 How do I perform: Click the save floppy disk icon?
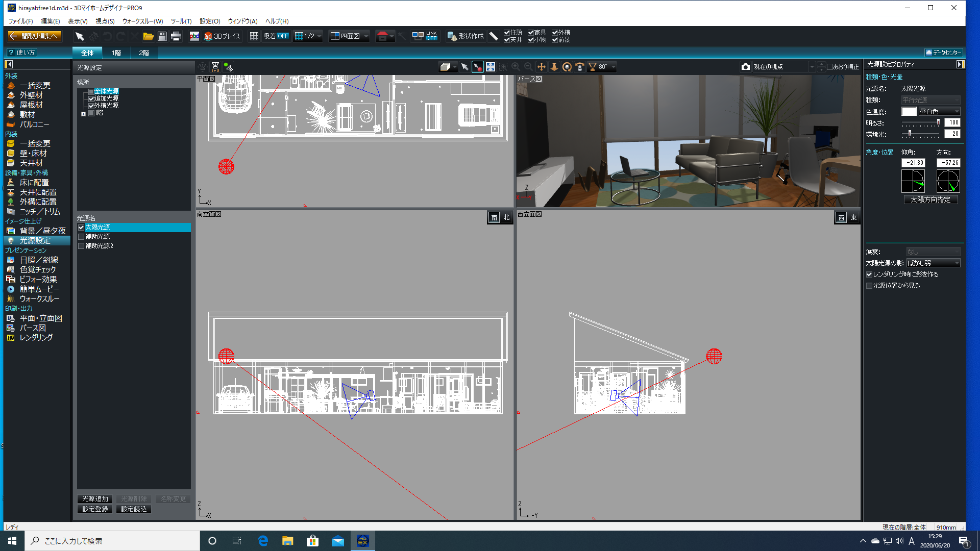(x=162, y=36)
